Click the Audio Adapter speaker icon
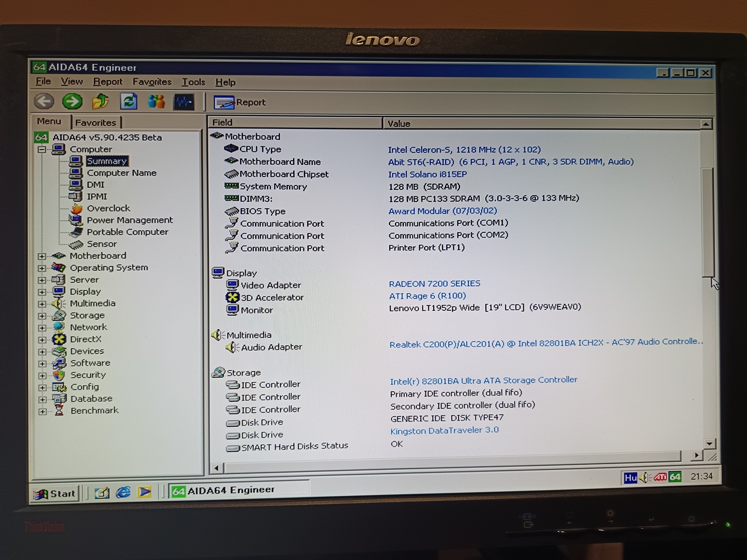This screenshot has width=747, height=560. click(x=232, y=347)
